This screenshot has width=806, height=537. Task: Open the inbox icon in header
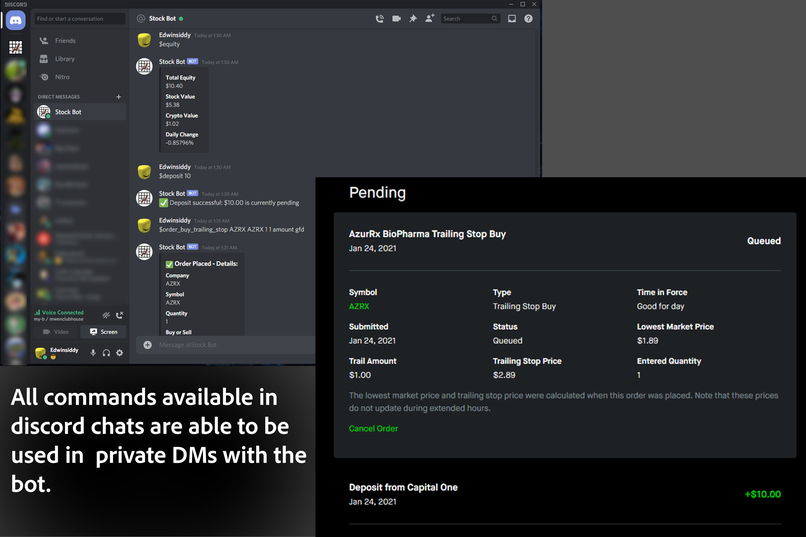(512, 18)
